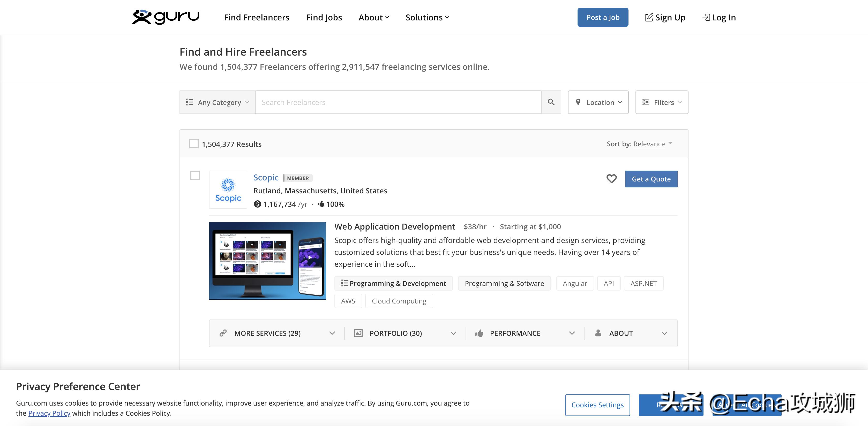Click the Performance thumbs-up icon
This screenshot has width=868, height=426.
point(479,333)
